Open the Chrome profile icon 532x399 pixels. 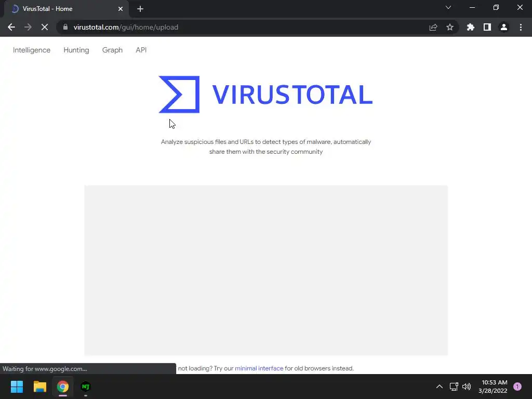(x=504, y=27)
